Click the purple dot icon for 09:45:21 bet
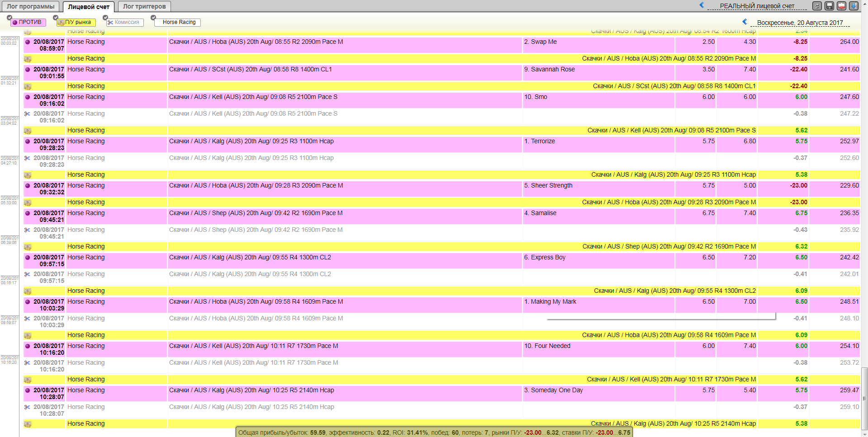Screen dimensions: 868x437 pyautogui.click(x=28, y=213)
